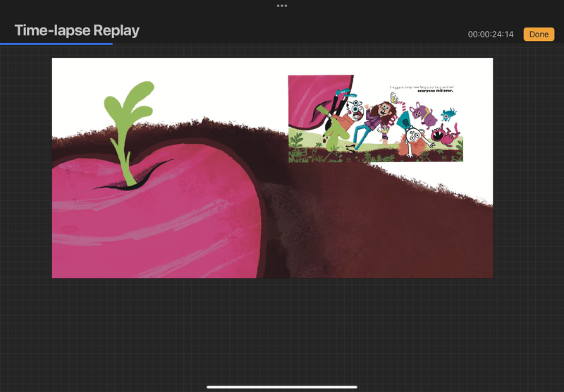Click the reference illustration thumbnail on canvas
This screenshot has height=392, width=564.
pyautogui.click(x=375, y=118)
